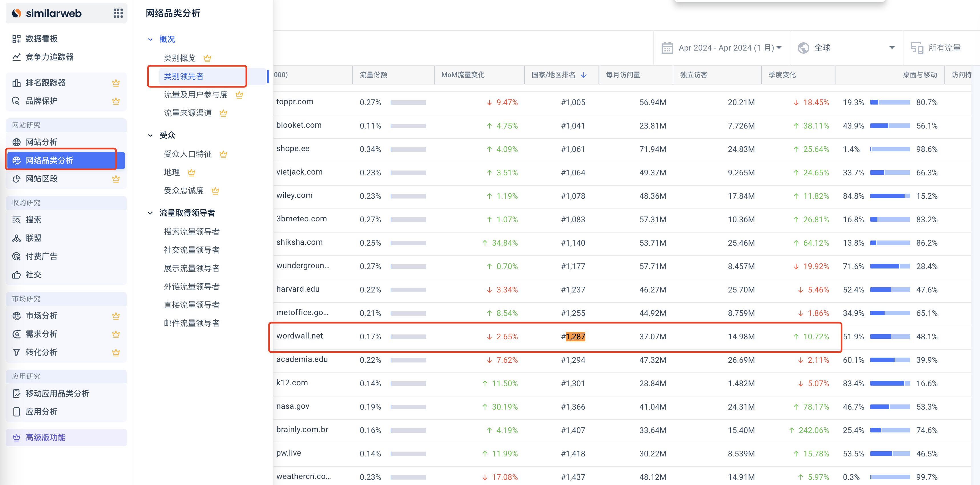The image size is (980, 485).
Task: Click 市场分析 sidebar item
Action: click(x=66, y=316)
